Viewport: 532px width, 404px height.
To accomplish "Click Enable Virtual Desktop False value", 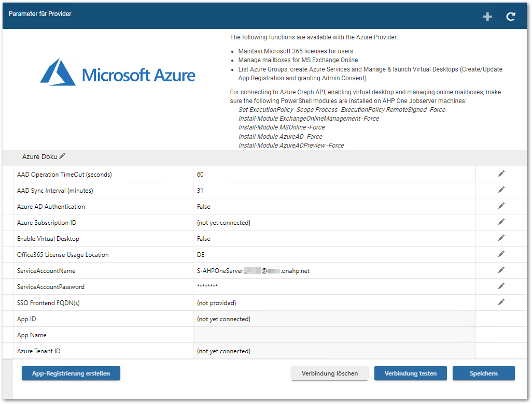I will tap(204, 239).
